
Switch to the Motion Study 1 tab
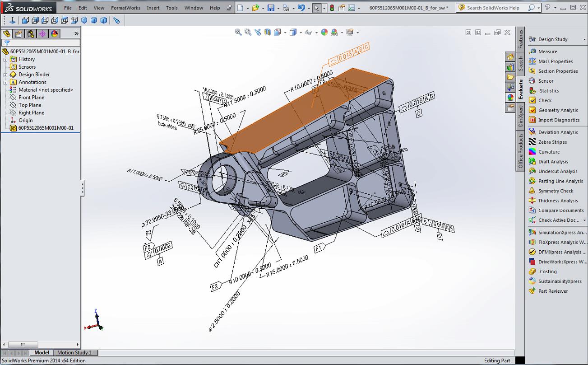pyautogui.click(x=74, y=352)
